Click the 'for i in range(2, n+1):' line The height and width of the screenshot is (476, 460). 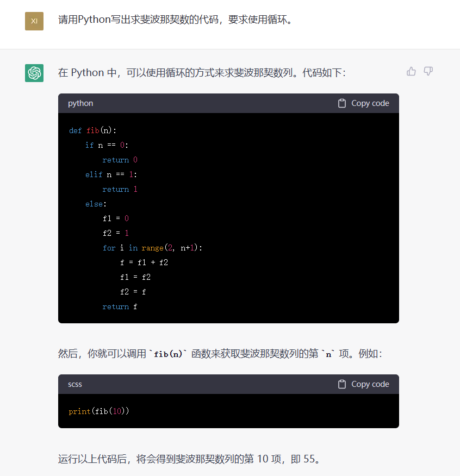pos(153,248)
